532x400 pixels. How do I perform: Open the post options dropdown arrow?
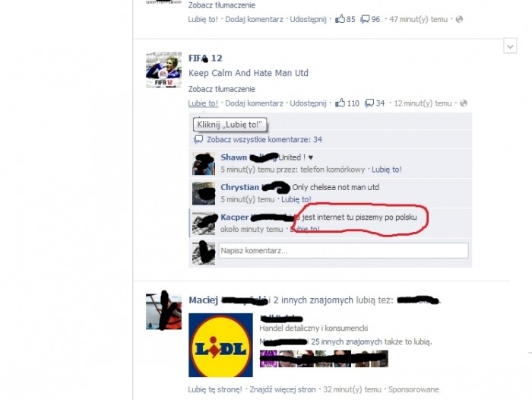tap(510, 46)
